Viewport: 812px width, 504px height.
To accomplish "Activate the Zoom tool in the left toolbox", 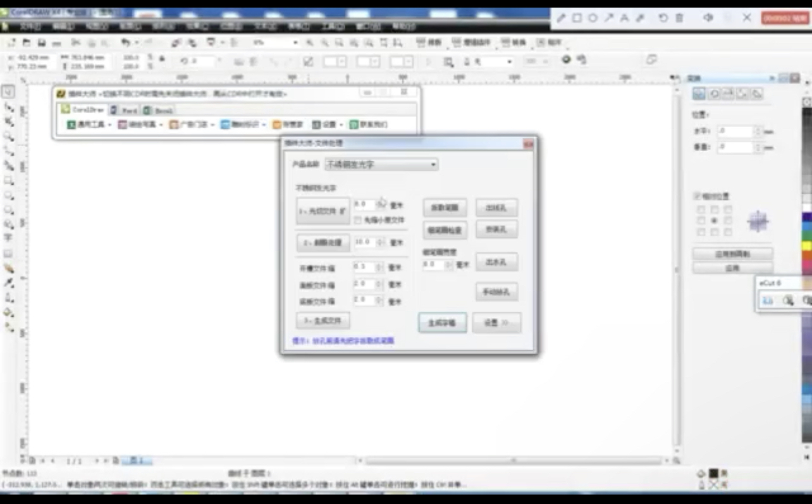I will (8, 136).
